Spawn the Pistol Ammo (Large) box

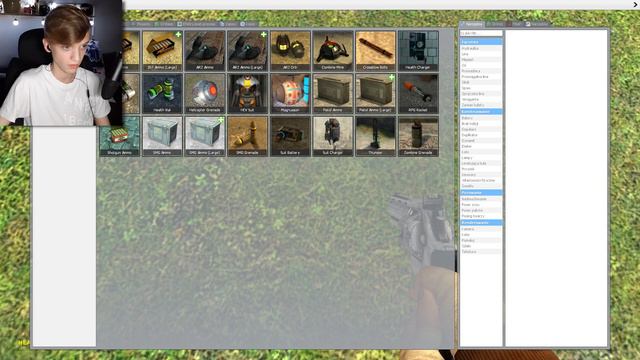(376, 93)
